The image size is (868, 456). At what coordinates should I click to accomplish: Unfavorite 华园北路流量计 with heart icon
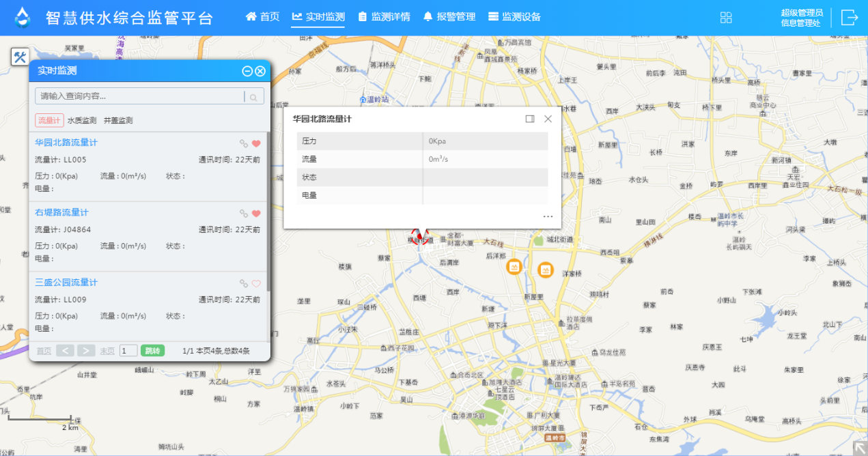[x=256, y=143]
